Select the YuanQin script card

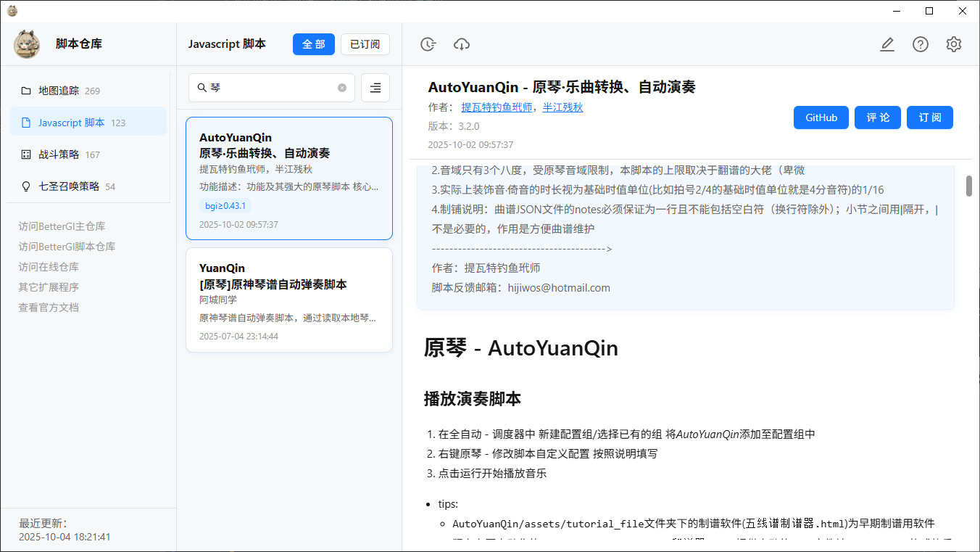click(x=289, y=300)
